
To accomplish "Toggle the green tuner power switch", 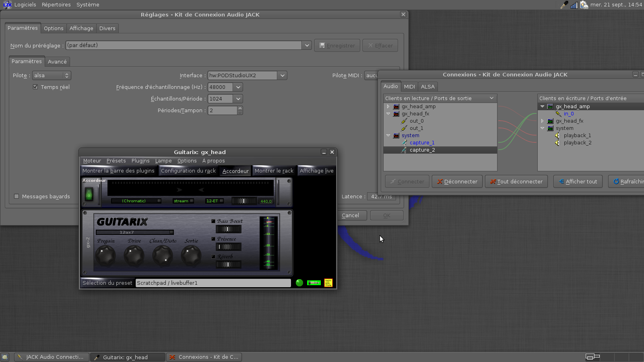I will [89, 195].
